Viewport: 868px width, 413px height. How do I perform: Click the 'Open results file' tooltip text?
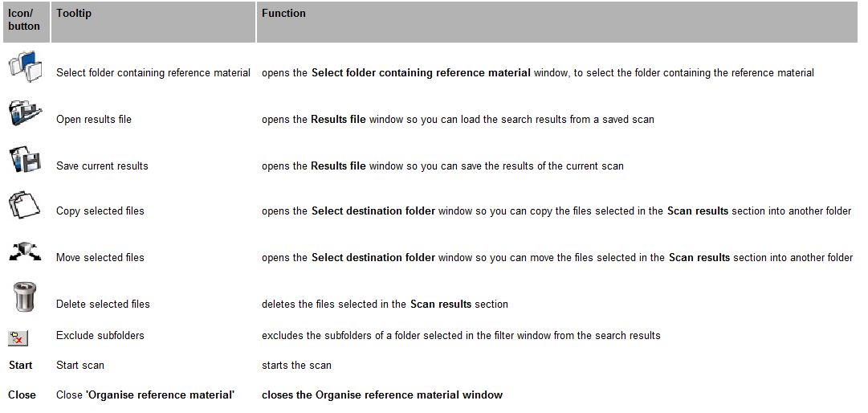(94, 120)
